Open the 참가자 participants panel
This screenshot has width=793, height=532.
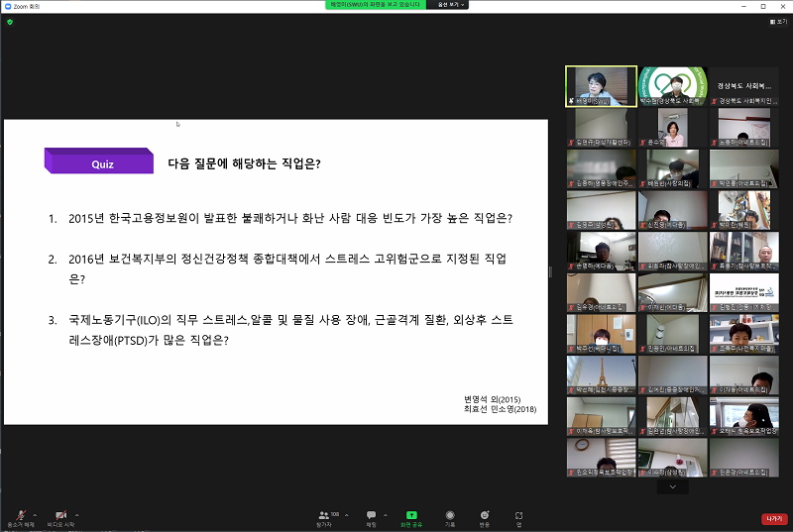click(324, 519)
